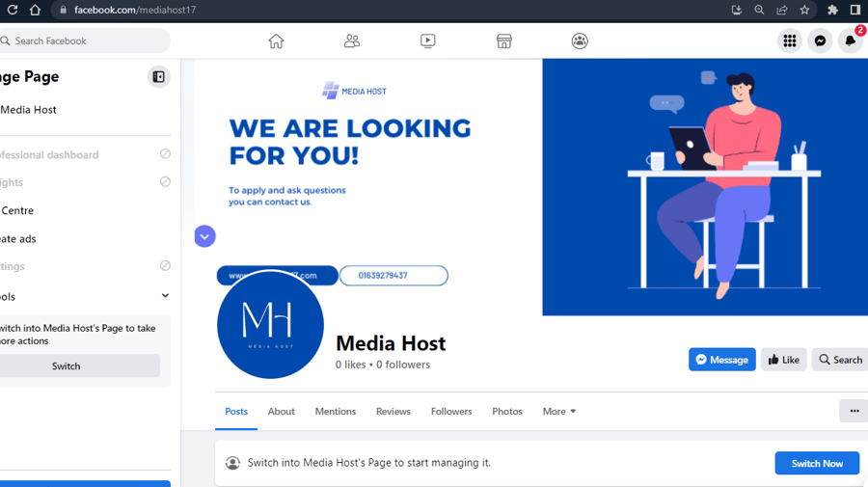868x487 pixels.
Task: Click the round purple down-arrow button
Action: click(204, 236)
